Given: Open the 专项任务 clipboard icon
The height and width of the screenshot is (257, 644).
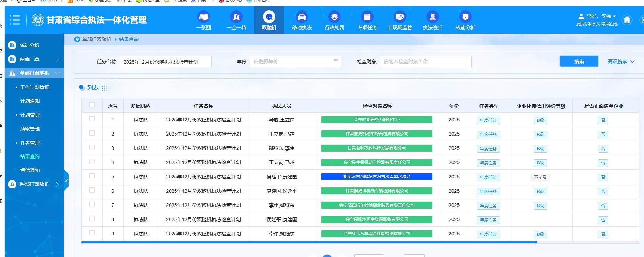Looking at the screenshot, I should [367, 17].
